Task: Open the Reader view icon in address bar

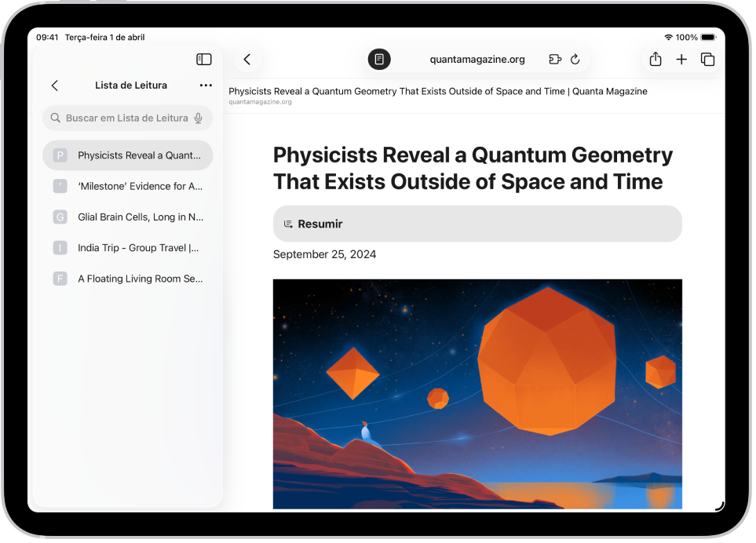Action: 379,59
